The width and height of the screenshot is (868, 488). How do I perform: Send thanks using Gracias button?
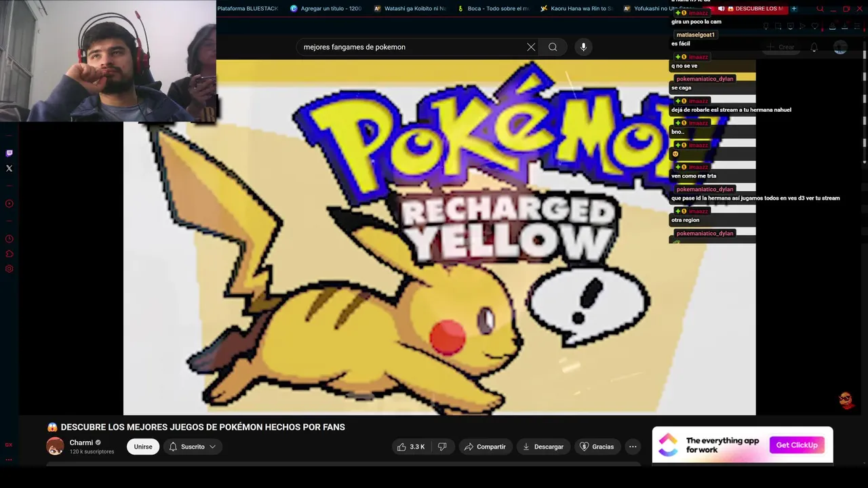(x=597, y=447)
